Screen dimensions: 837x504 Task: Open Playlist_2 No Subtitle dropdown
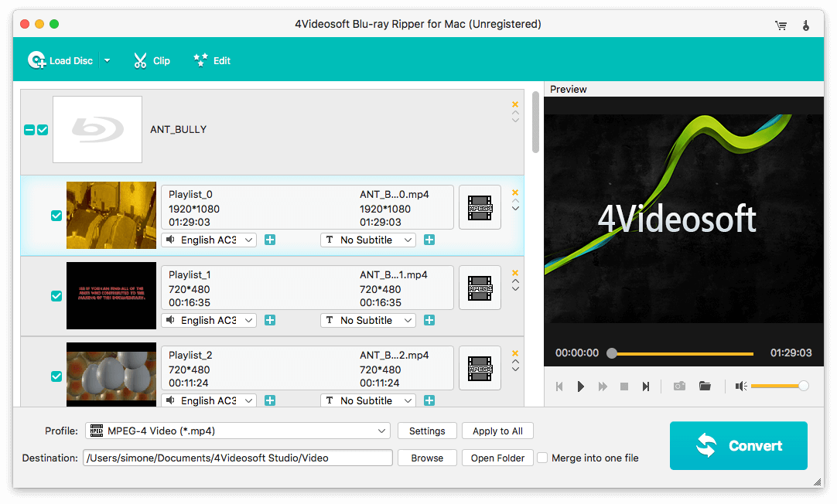[x=367, y=400]
